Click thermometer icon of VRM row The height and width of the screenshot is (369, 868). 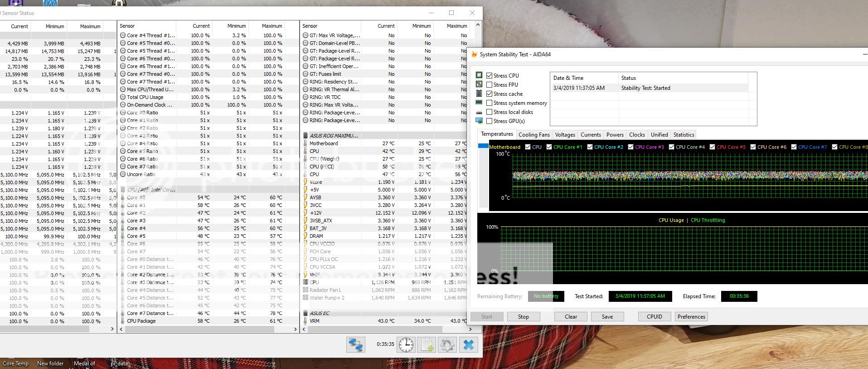pyautogui.click(x=305, y=321)
